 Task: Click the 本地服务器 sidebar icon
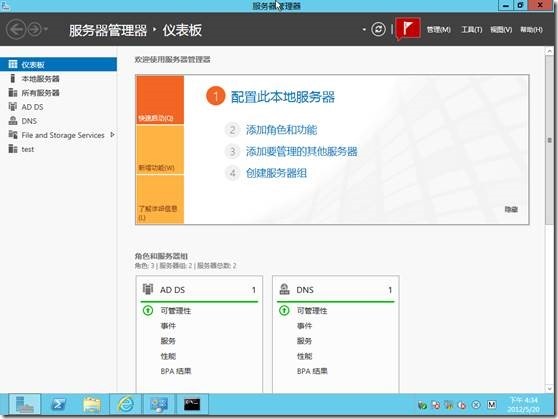coord(13,78)
